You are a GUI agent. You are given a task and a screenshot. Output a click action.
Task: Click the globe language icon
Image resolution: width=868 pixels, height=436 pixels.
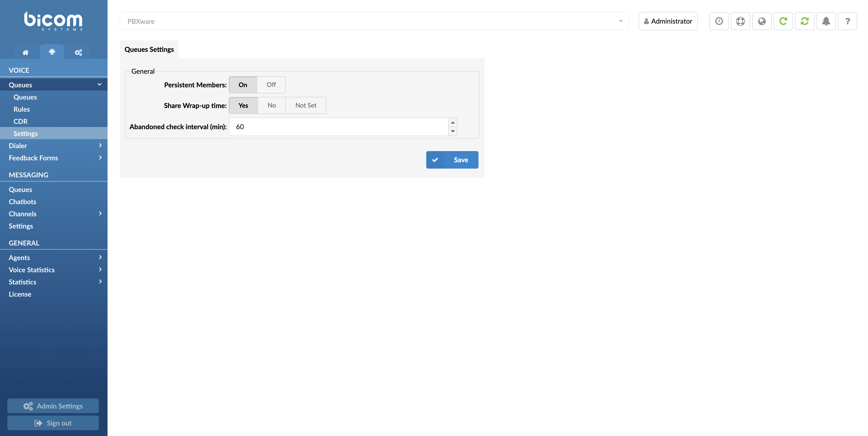tap(761, 21)
